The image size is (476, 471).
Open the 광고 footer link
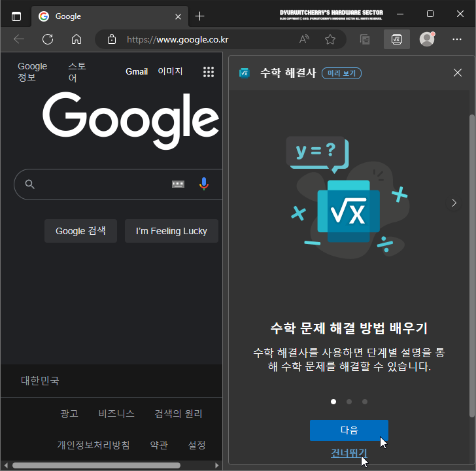click(69, 413)
